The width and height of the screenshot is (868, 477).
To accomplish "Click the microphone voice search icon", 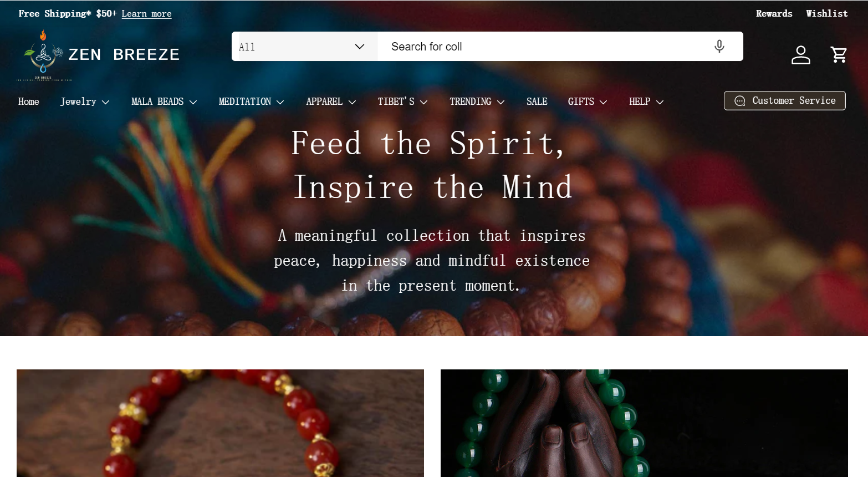I will tap(719, 47).
